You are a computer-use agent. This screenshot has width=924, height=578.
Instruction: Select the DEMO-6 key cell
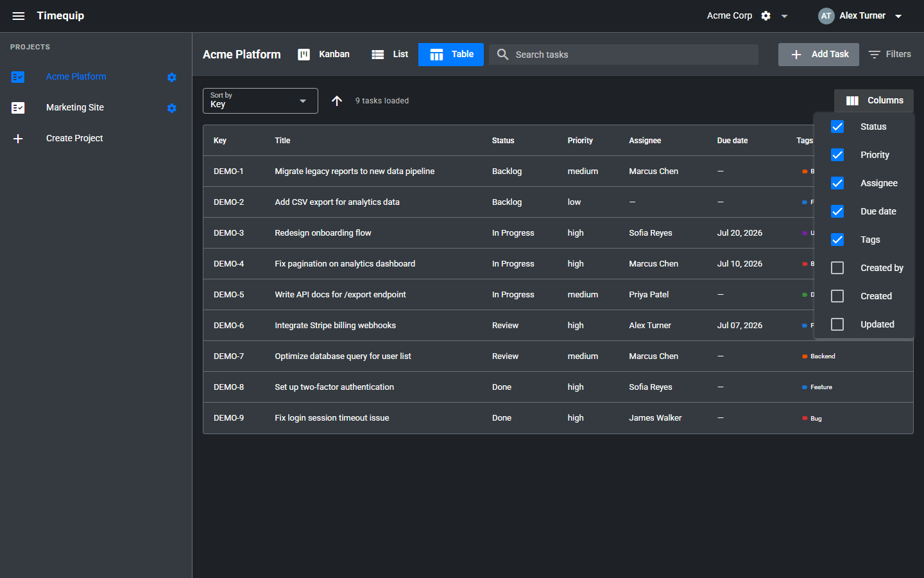(228, 326)
